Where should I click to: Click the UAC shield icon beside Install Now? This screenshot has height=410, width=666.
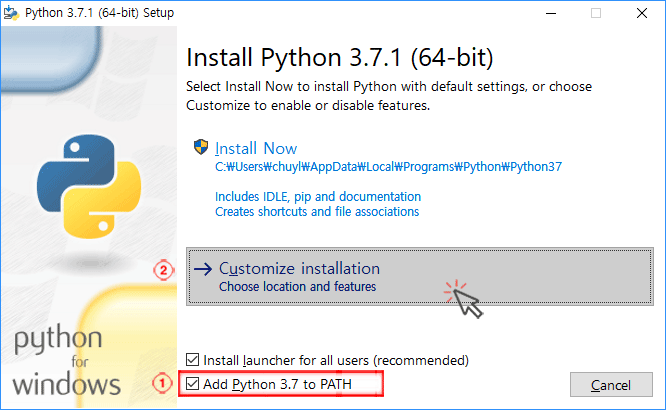tap(200, 147)
